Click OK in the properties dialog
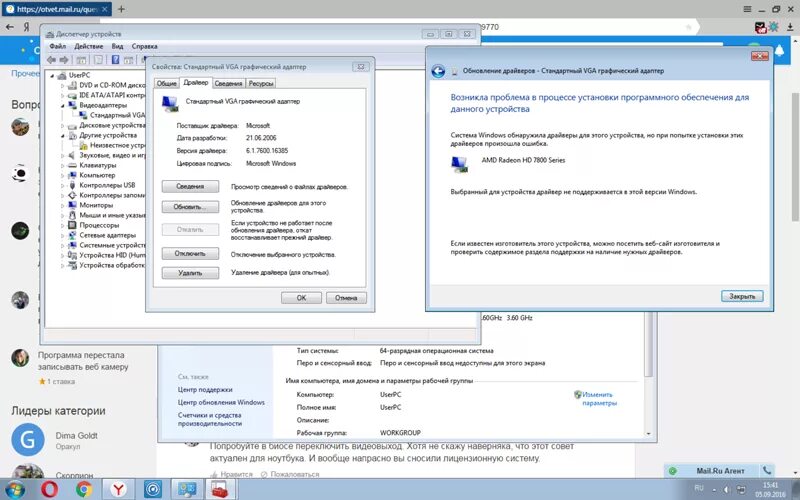Image resolution: width=800 pixels, height=500 pixels. coord(301,298)
